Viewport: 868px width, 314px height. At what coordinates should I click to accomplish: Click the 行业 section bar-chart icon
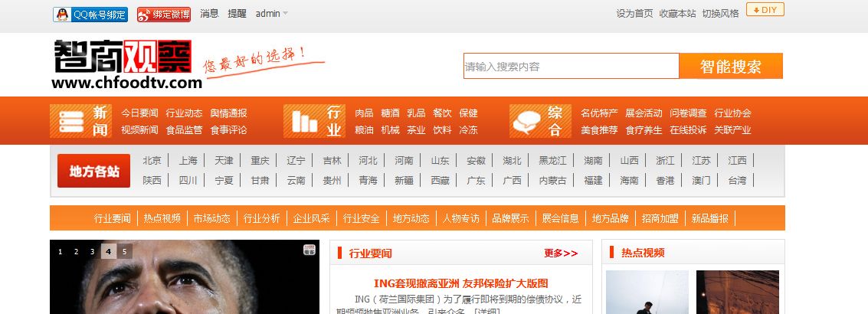(304, 121)
